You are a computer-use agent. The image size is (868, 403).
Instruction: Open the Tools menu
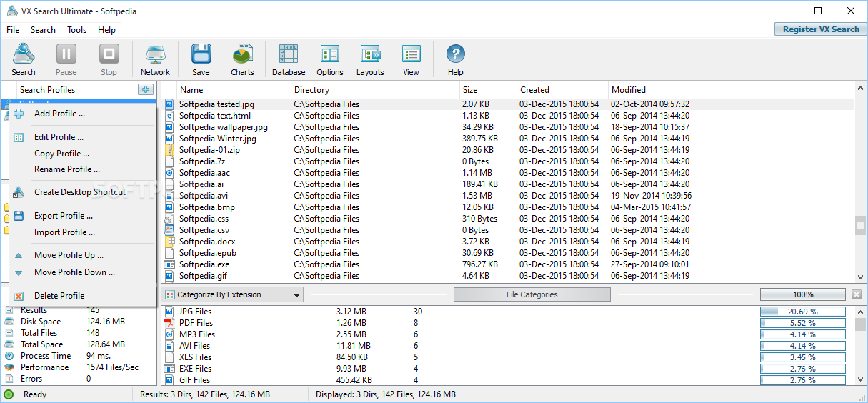(77, 30)
